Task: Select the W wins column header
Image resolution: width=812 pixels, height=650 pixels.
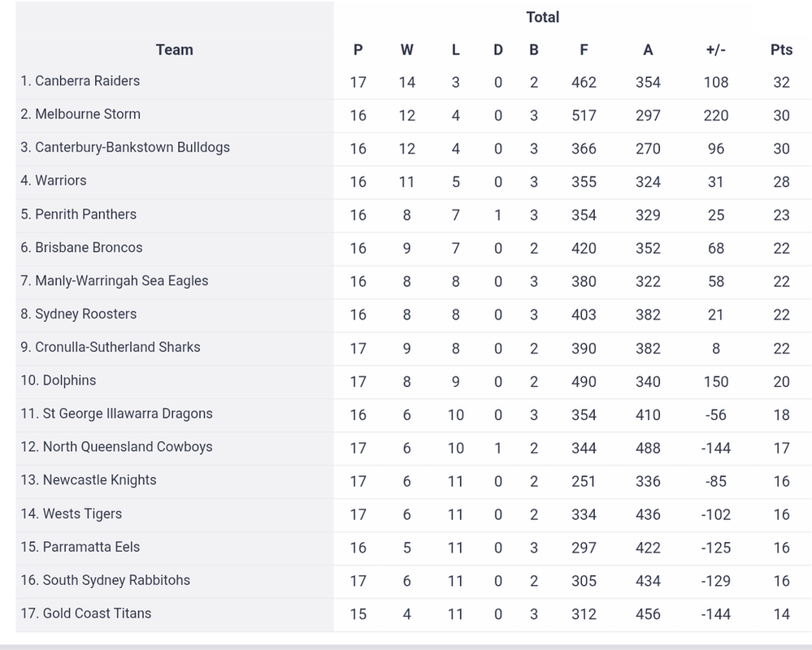Action: click(x=407, y=50)
